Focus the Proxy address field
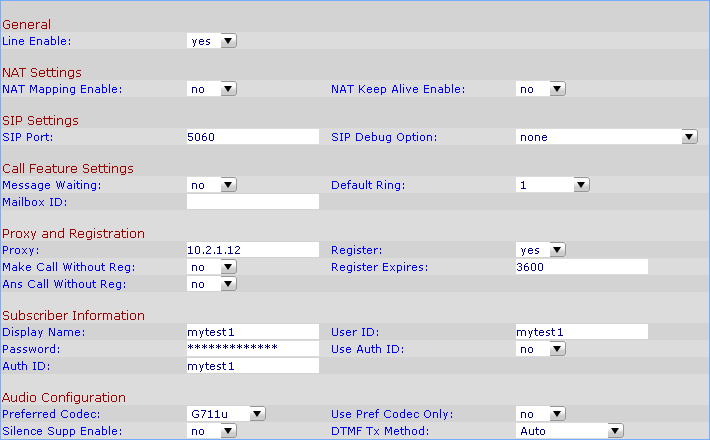Image resolution: width=710 pixels, height=440 pixels. 252,250
